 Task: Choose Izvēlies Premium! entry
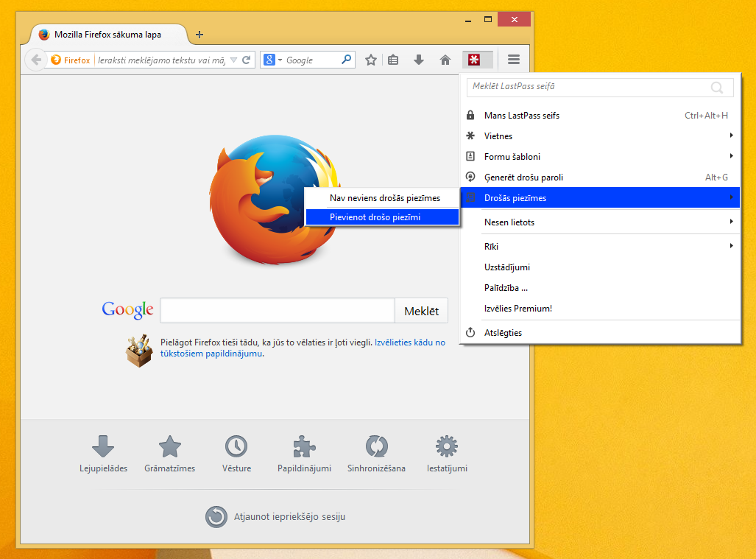click(600, 309)
